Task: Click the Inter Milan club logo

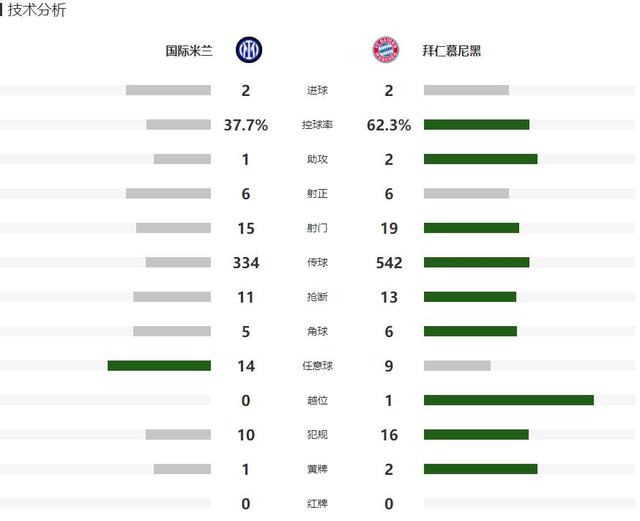Action: pyautogui.click(x=247, y=49)
